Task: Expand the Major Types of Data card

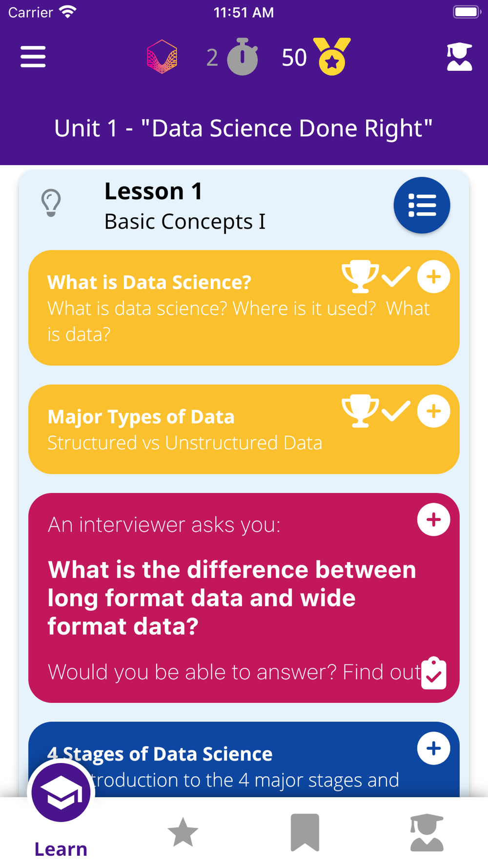Action: pos(434,411)
